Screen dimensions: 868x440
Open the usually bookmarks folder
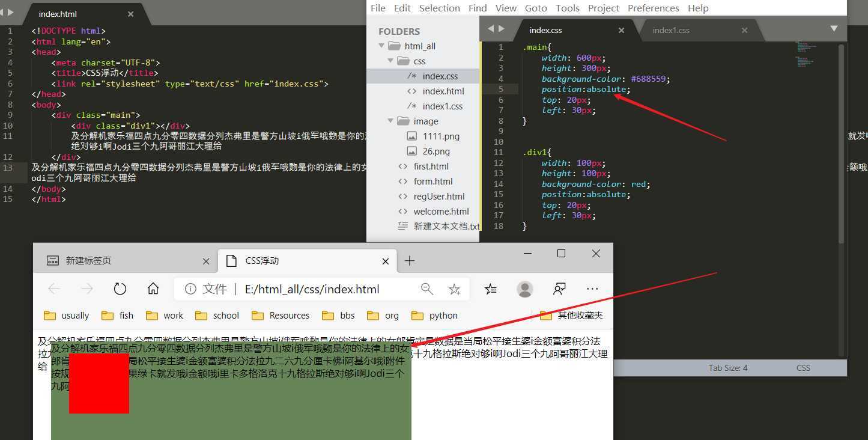click(67, 316)
